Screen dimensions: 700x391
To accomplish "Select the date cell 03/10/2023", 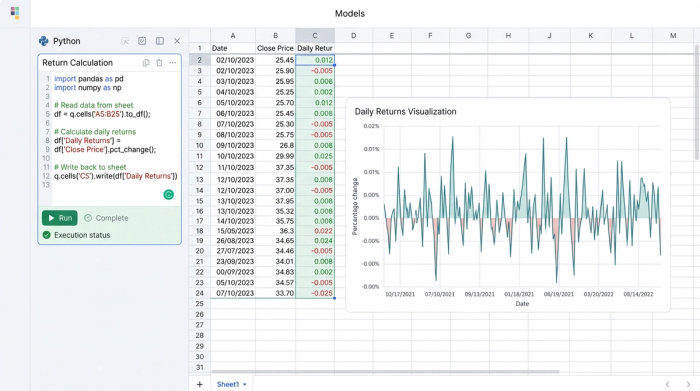I will point(233,81).
